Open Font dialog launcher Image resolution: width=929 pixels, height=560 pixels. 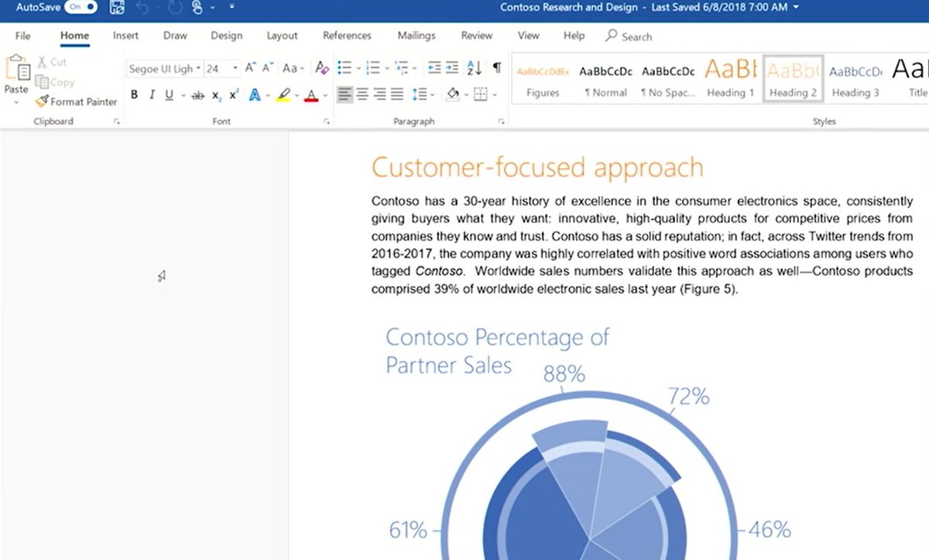click(327, 122)
